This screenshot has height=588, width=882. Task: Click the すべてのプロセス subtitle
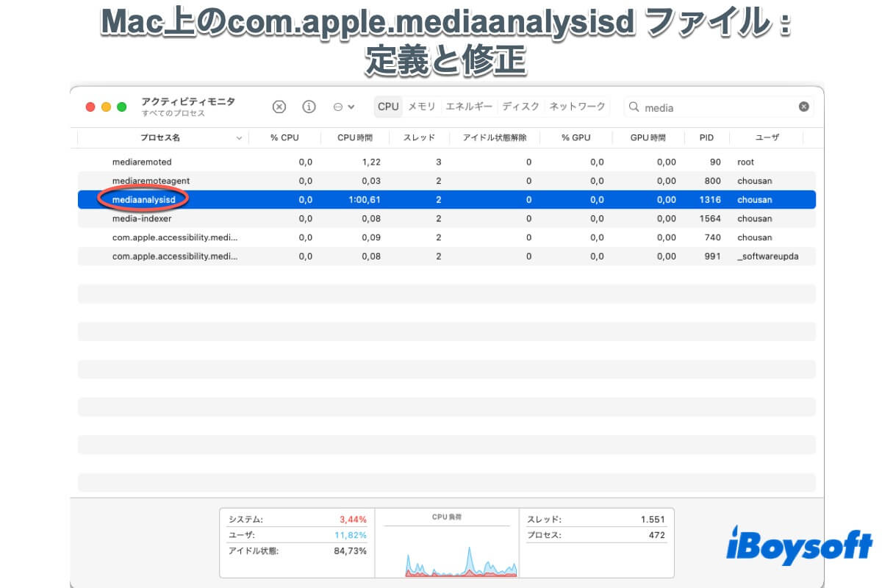pyautogui.click(x=173, y=113)
